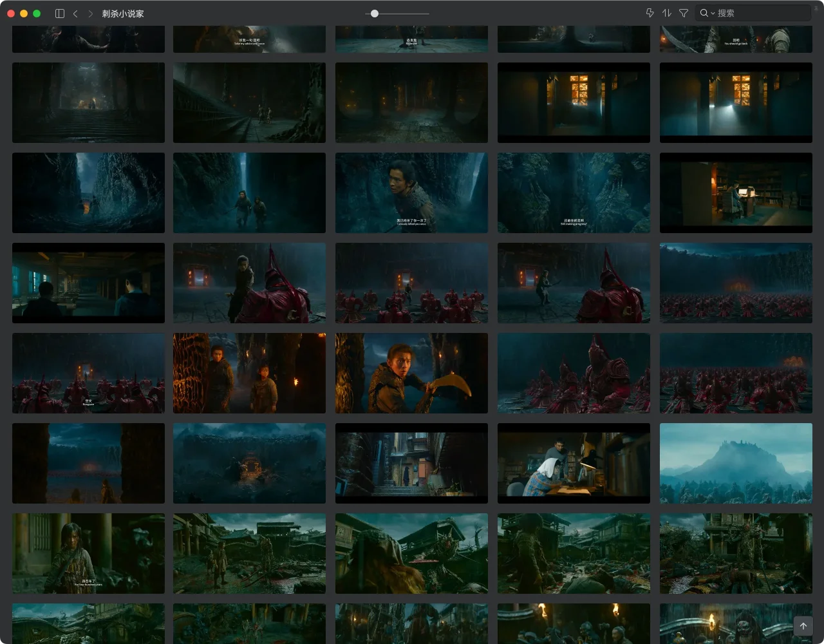Go back with the left chevron
The image size is (824, 644).
[x=75, y=13]
